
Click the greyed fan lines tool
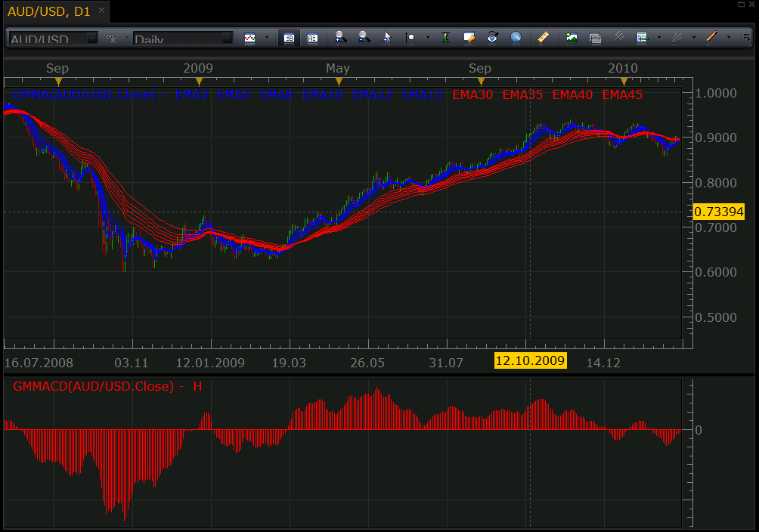click(677, 37)
